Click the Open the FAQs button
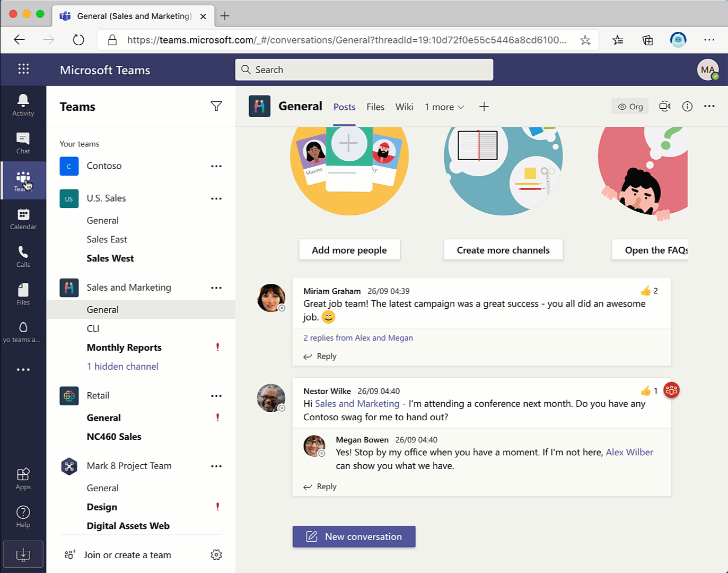This screenshot has width=728, height=573. point(650,250)
